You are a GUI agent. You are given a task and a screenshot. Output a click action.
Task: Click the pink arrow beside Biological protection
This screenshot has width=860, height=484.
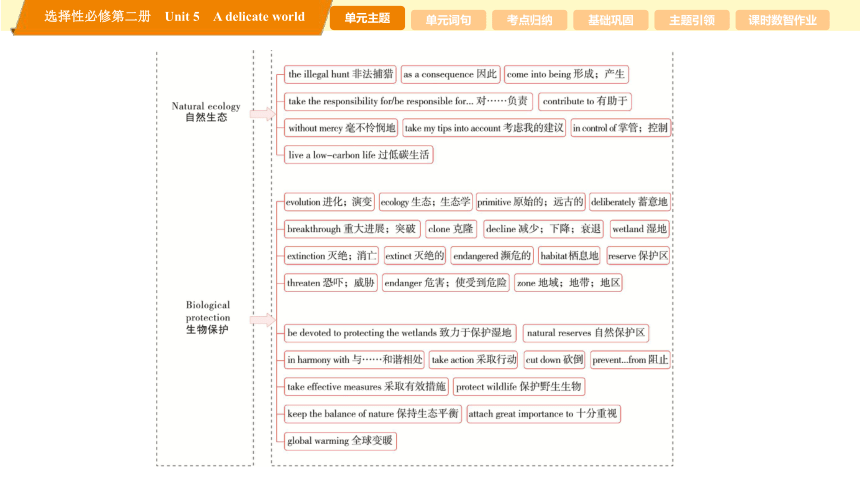tap(262, 320)
